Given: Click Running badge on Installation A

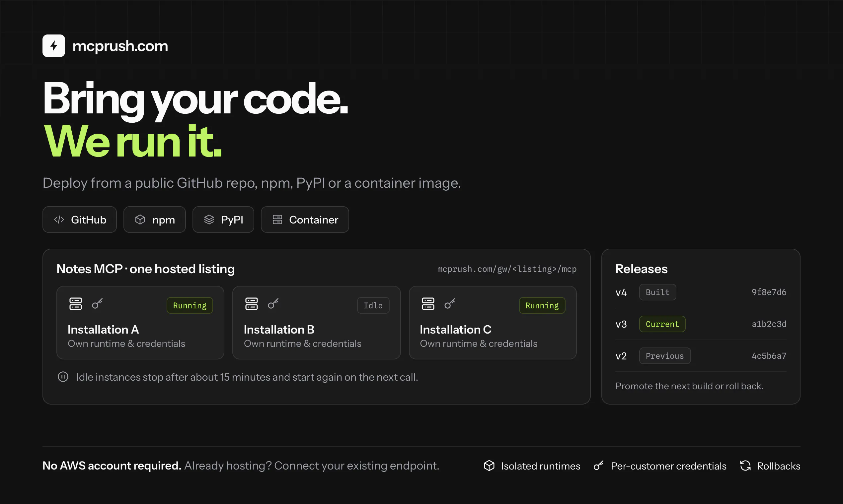Looking at the screenshot, I should pyautogui.click(x=190, y=306).
